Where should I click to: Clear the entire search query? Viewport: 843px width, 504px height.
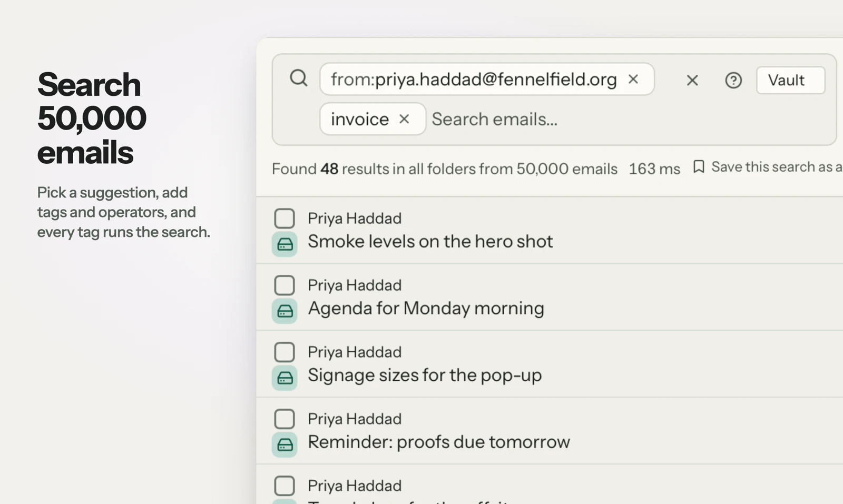tap(692, 80)
